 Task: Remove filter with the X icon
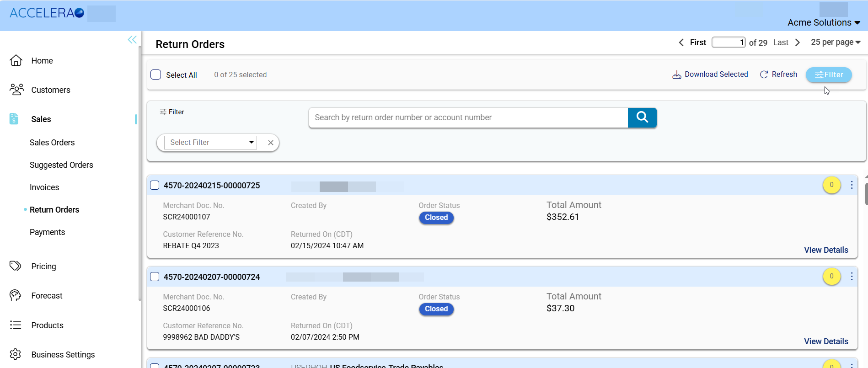tap(271, 143)
